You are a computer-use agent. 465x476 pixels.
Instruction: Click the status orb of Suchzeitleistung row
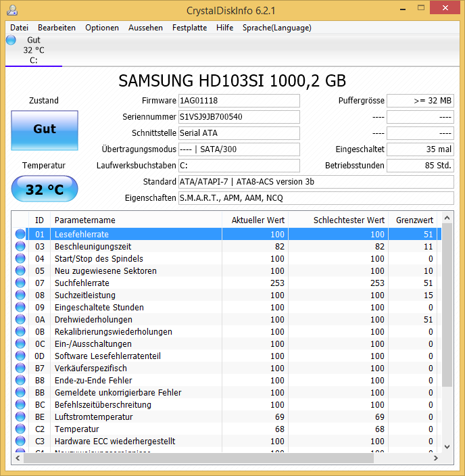click(x=20, y=295)
